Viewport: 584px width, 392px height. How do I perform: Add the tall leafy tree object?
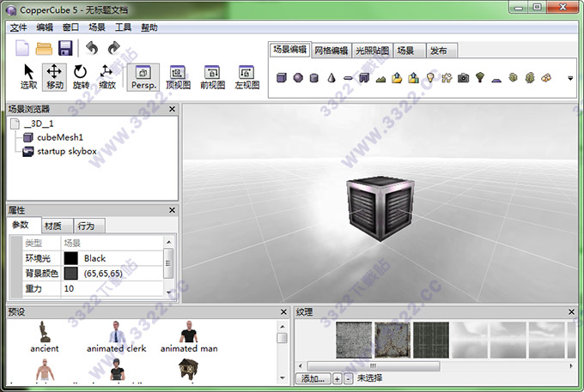(x=530, y=78)
